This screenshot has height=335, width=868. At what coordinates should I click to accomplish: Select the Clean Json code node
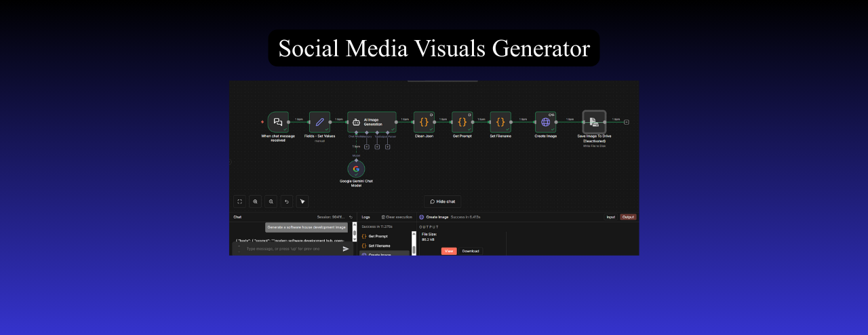(x=424, y=122)
